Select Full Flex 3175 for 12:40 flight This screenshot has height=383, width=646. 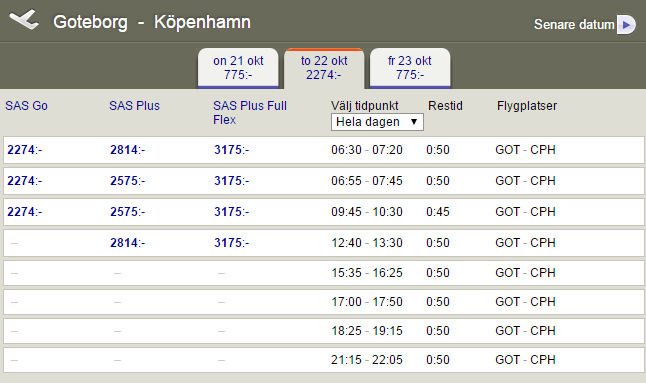click(232, 243)
